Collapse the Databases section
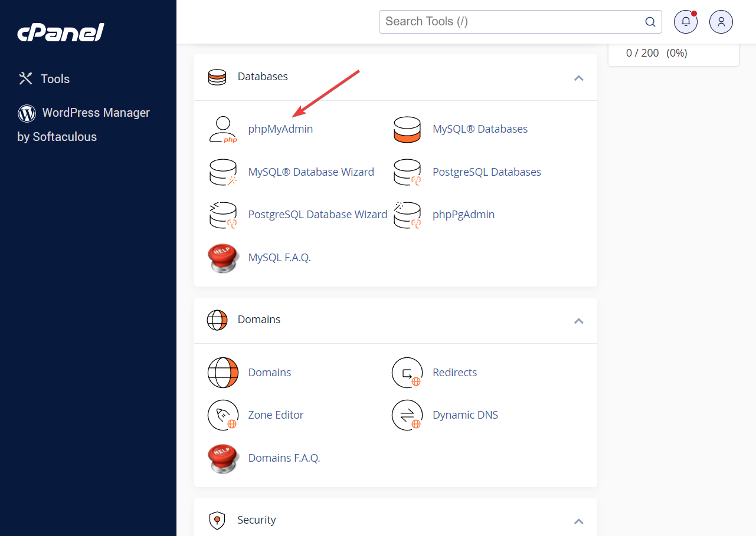The height and width of the screenshot is (536, 756). pyautogui.click(x=579, y=77)
